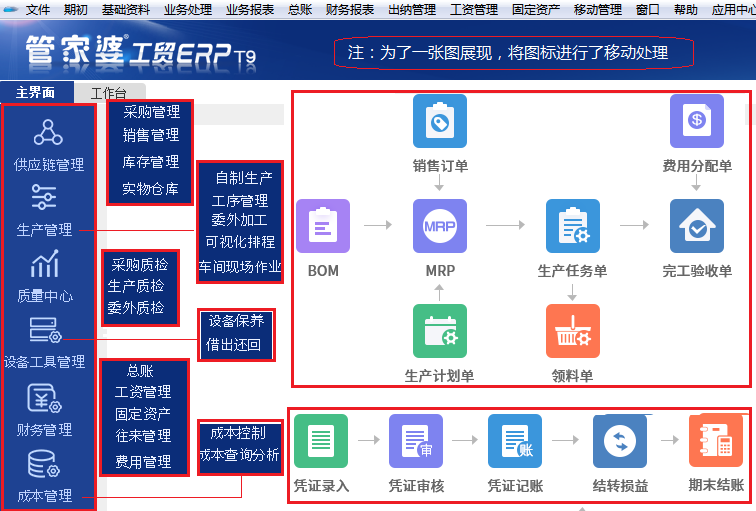Open the 帮助 menu
756x511 pixels.
click(686, 10)
